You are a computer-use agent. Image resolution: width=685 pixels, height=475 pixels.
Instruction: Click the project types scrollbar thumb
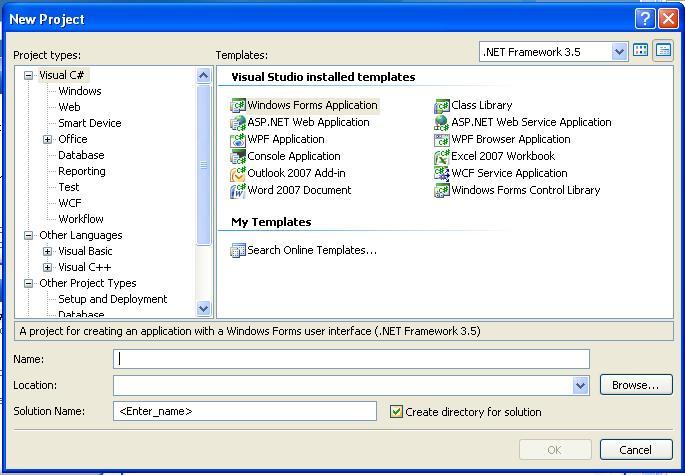point(203,165)
